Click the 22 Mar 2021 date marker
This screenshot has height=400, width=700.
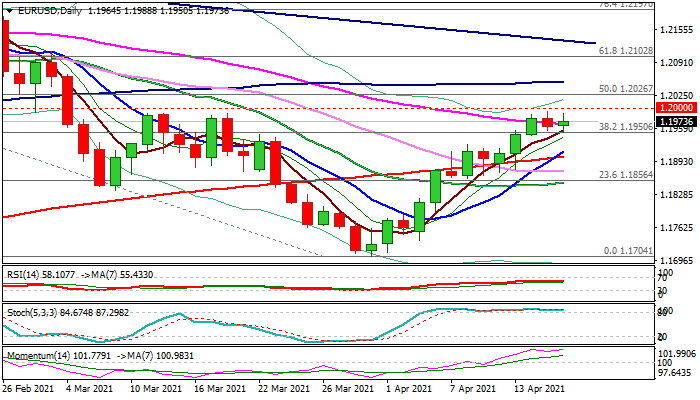[284, 388]
